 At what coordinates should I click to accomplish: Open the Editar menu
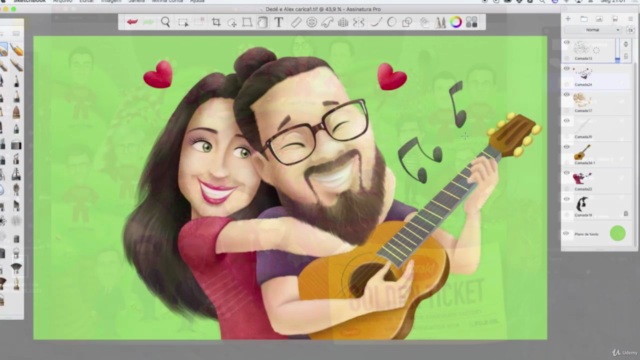(86, 2)
